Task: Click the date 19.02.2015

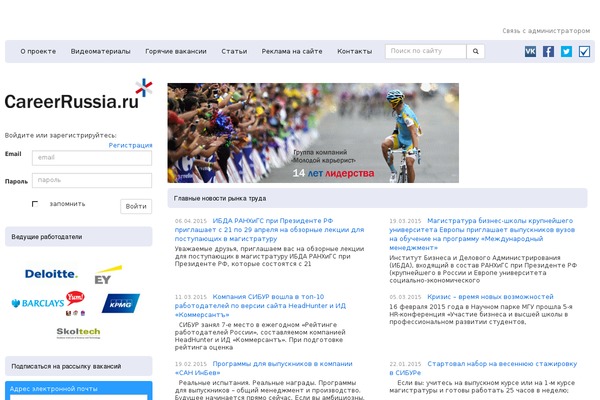Action: pyautogui.click(x=191, y=364)
